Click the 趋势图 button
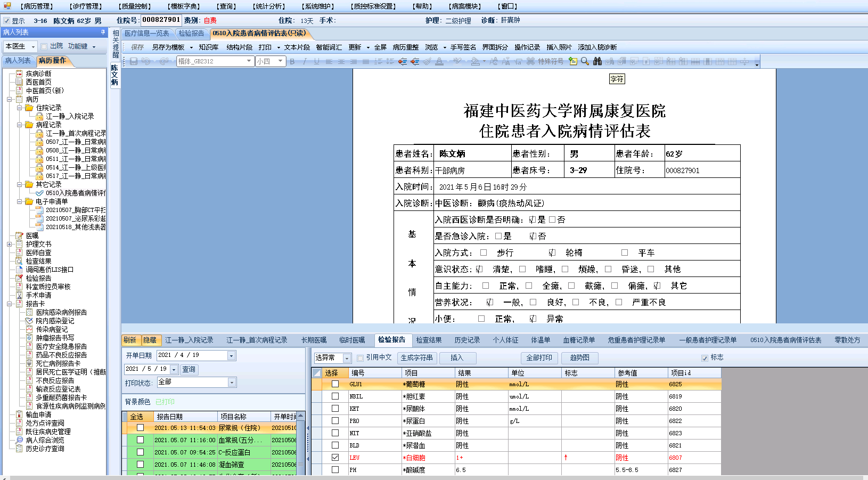 coord(580,358)
